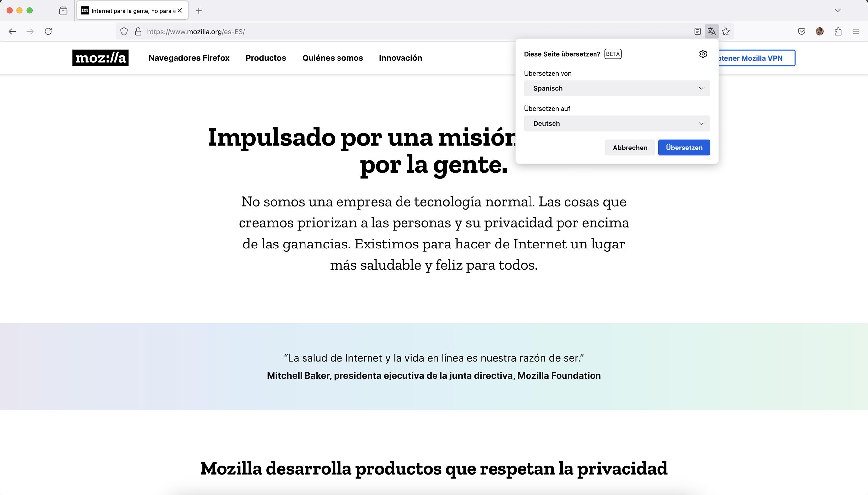Image resolution: width=868 pixels, height=495 pixels.
Task: Open the Firefox hamburger application menu
Action: click(x=856, y=32)
